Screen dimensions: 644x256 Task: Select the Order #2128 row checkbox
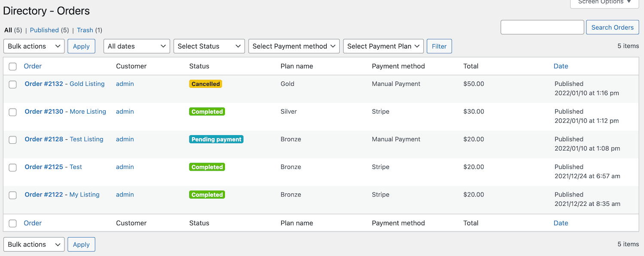(13, 140)
